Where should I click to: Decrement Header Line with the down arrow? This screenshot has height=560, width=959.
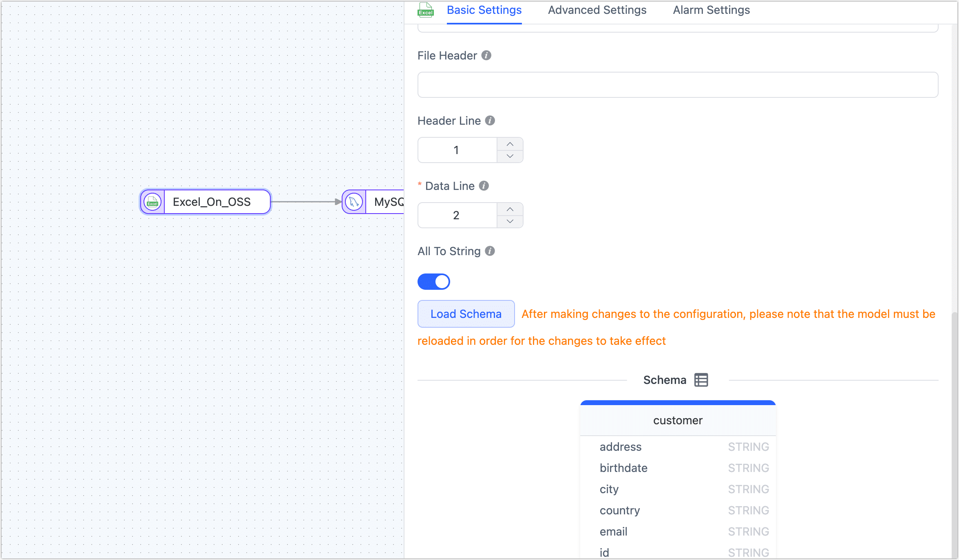tap(510, 156)
